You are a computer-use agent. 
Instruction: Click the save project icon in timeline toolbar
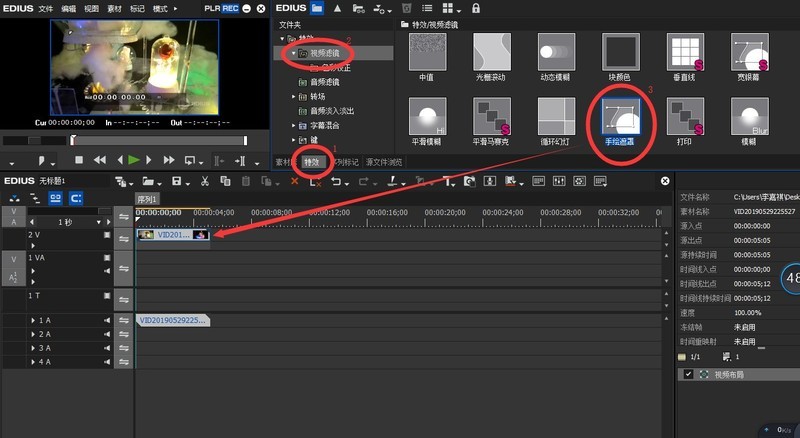tap(177, 181)
